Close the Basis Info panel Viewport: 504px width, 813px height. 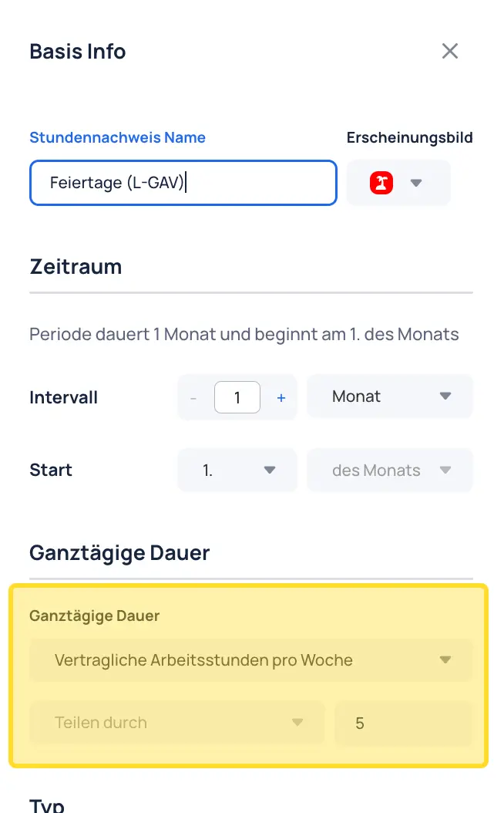pyautogui.click(x=449, y=52)
